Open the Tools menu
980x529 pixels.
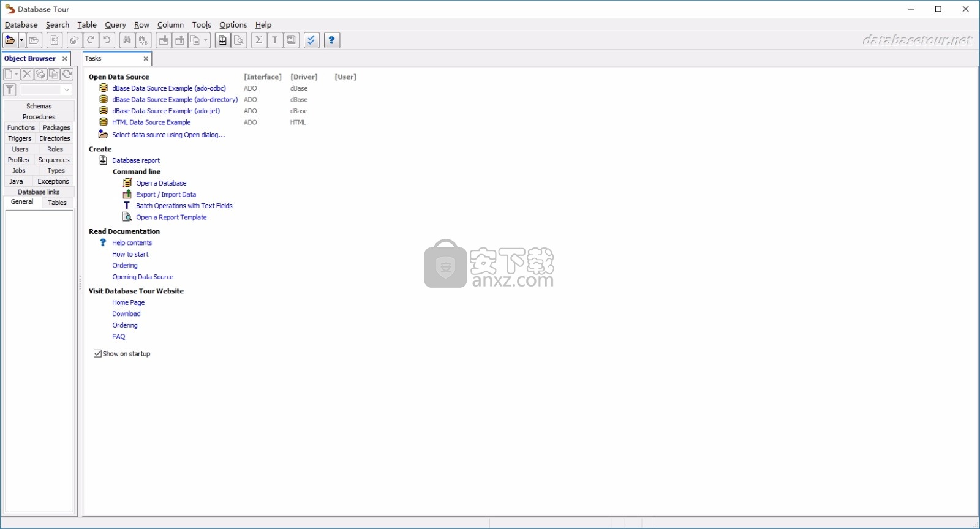202,25
